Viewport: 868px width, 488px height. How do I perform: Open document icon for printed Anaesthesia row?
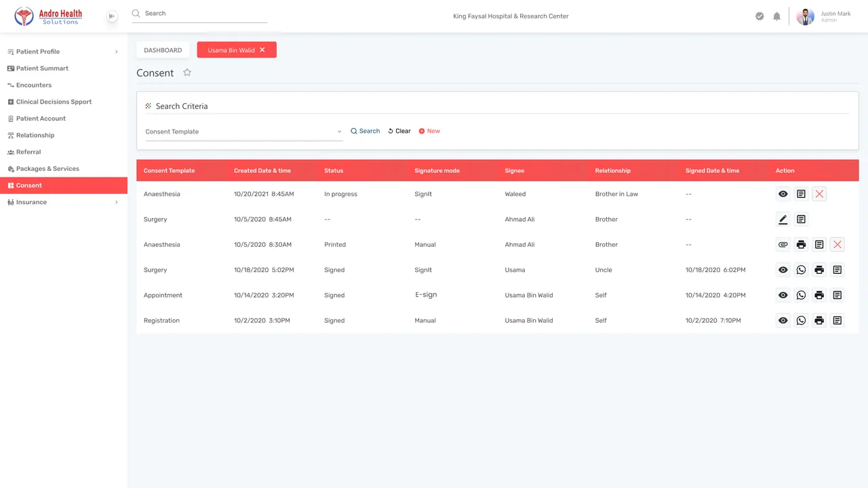click(x=819, y=245)
